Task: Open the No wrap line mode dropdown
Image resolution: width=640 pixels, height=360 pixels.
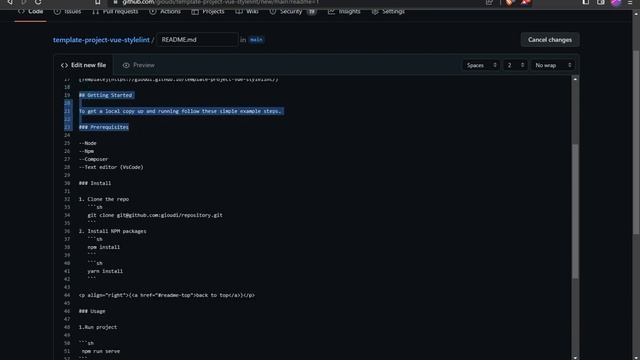Action: pyautogui.click(x=553, y=65)
